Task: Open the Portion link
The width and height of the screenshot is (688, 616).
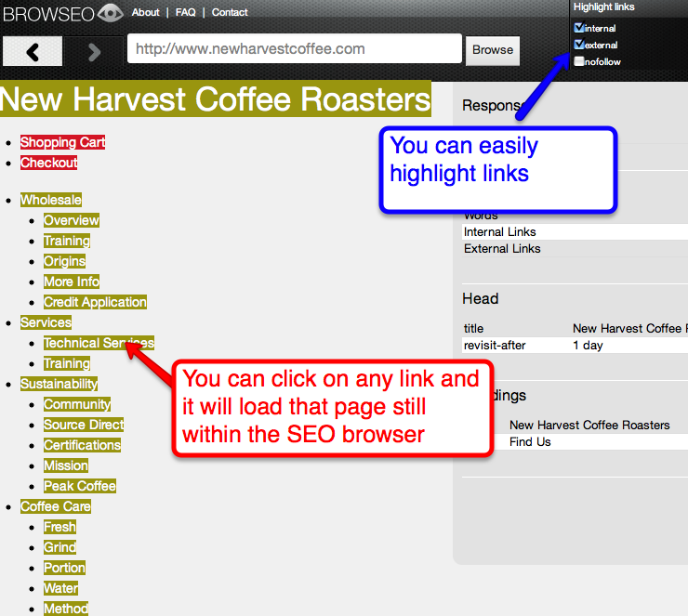Action: (64, 569)
